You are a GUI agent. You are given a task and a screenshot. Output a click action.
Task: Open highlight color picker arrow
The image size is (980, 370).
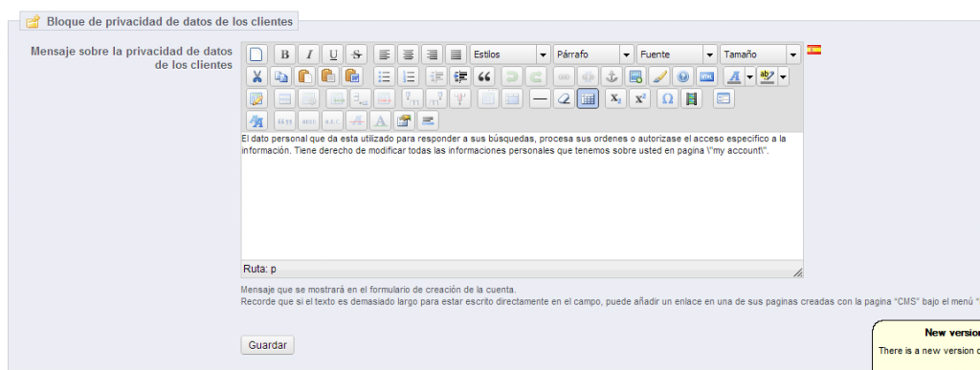pos(783,76)
